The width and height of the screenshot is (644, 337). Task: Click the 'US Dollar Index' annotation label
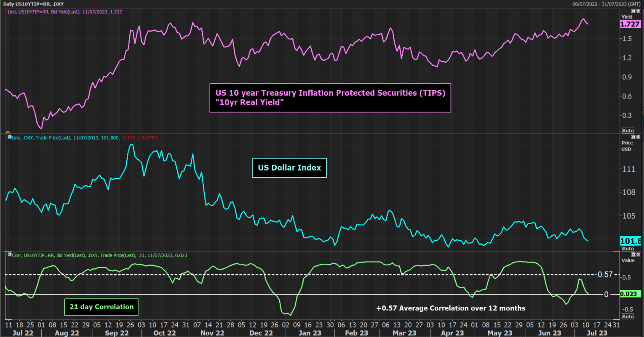(x=289, y=168)
